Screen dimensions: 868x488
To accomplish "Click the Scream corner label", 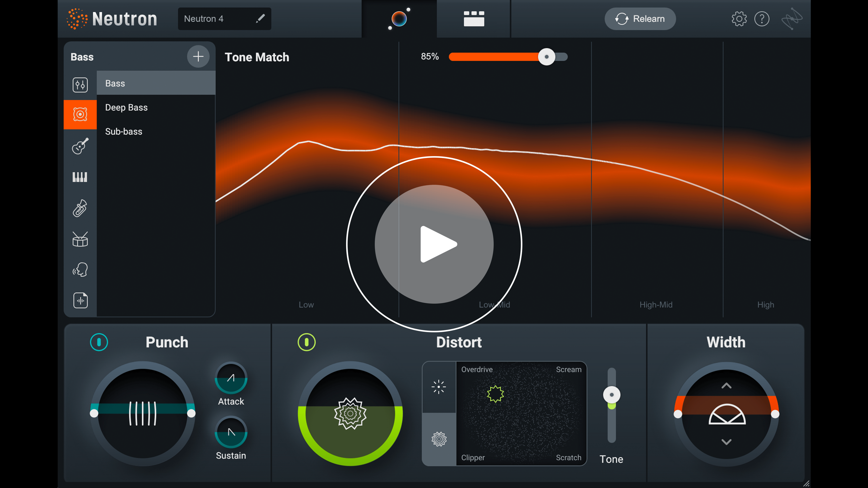I will (568, 369).
